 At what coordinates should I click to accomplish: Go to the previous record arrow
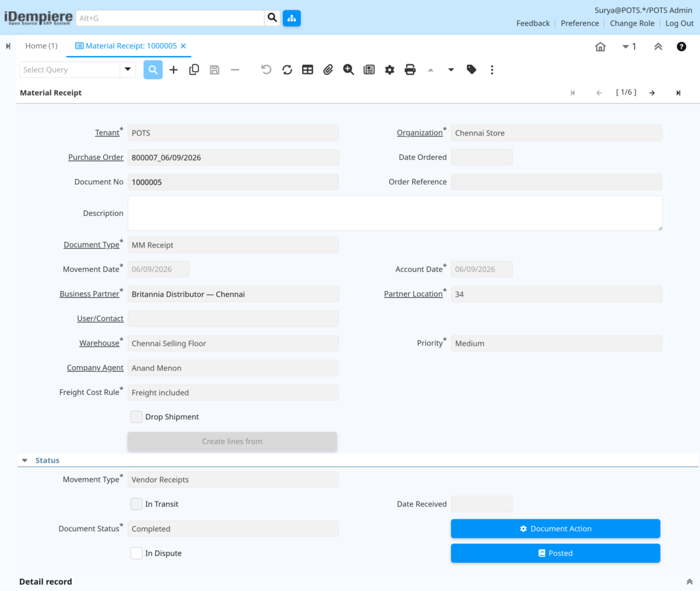tap(599, 93)
